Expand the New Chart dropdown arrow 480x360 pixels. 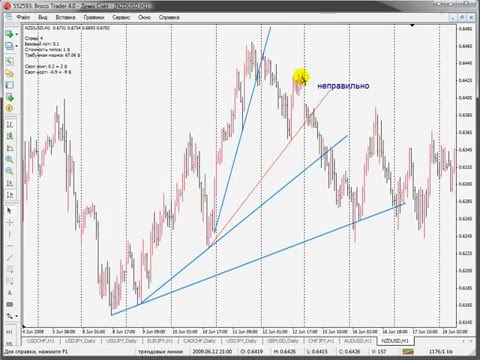16,34
